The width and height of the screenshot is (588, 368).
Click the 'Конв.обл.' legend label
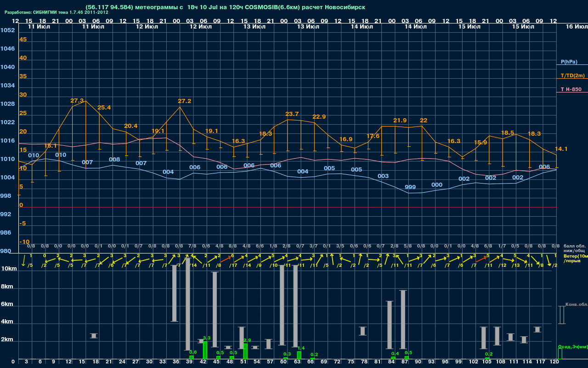577,305
